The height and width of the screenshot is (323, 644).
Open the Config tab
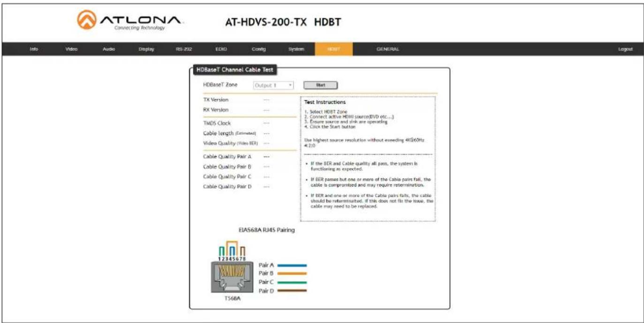pos(258,49)
